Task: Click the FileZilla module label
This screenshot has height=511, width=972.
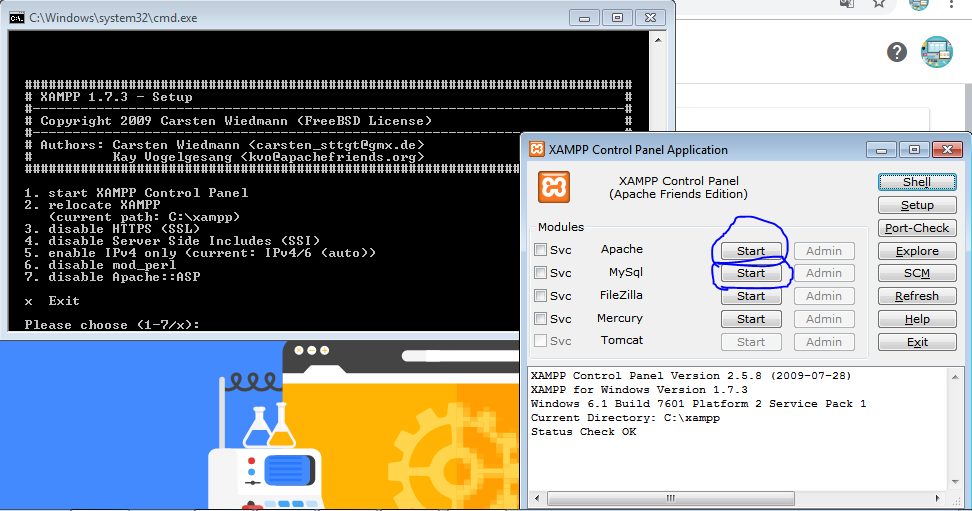Action: pyautogui.click(x=621, y=295)
